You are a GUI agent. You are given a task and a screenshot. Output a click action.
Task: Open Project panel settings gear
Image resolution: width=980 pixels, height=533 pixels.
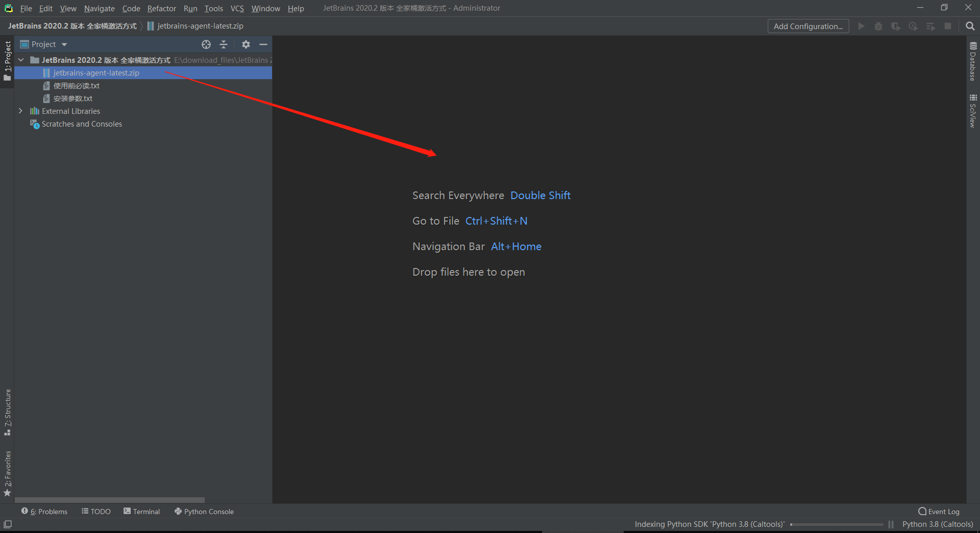(246, 44)
